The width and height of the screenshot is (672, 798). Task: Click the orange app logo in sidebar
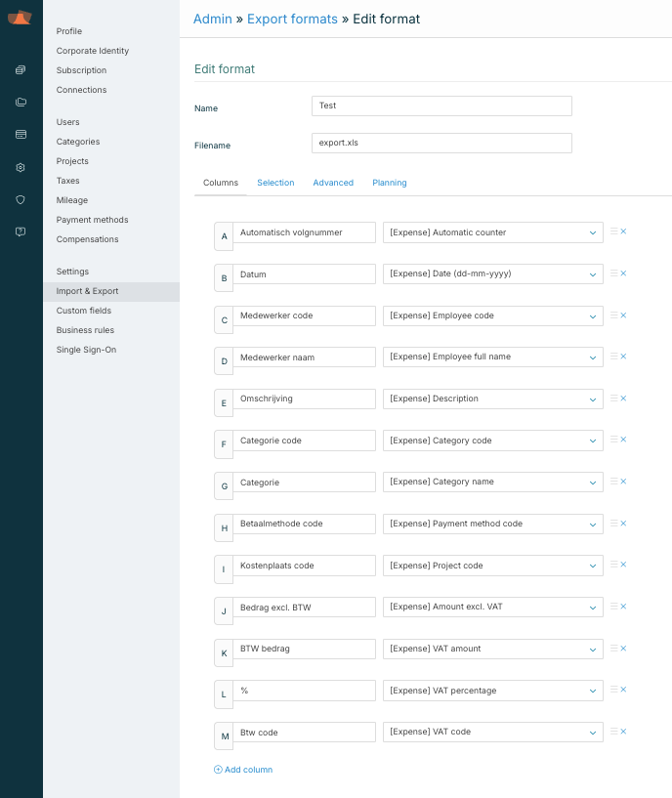[21, 18]
